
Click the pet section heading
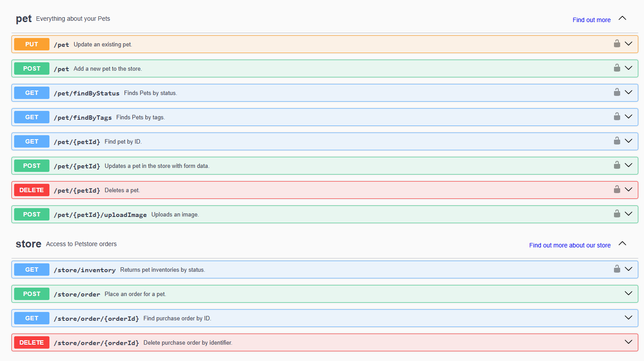pyautogui.click(x=23, y=19)
